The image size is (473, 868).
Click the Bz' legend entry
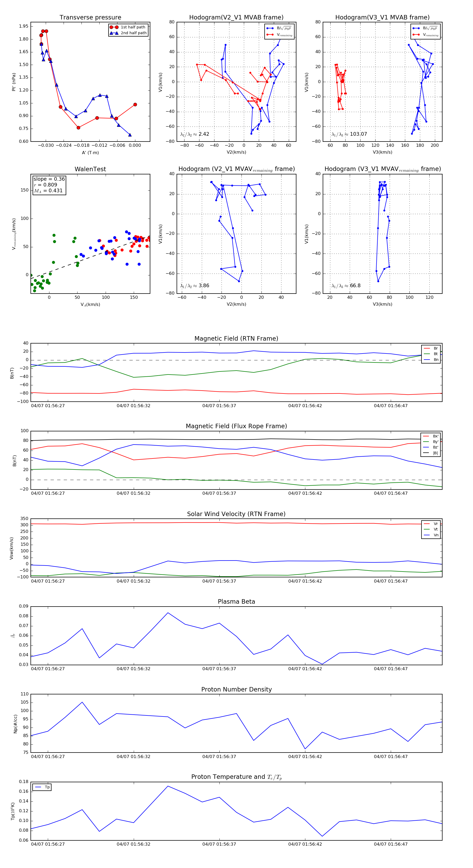(x=431, y=447)
